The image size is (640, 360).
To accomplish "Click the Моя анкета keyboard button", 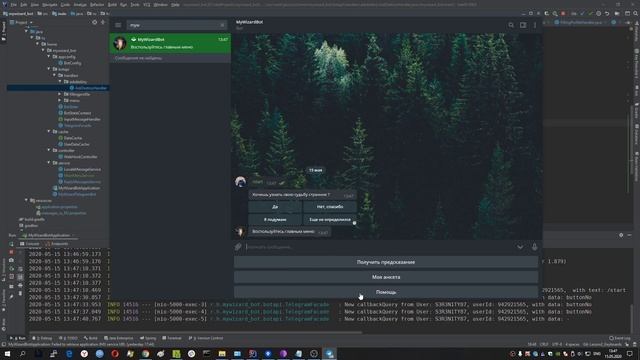I will (x=386, y=277).
